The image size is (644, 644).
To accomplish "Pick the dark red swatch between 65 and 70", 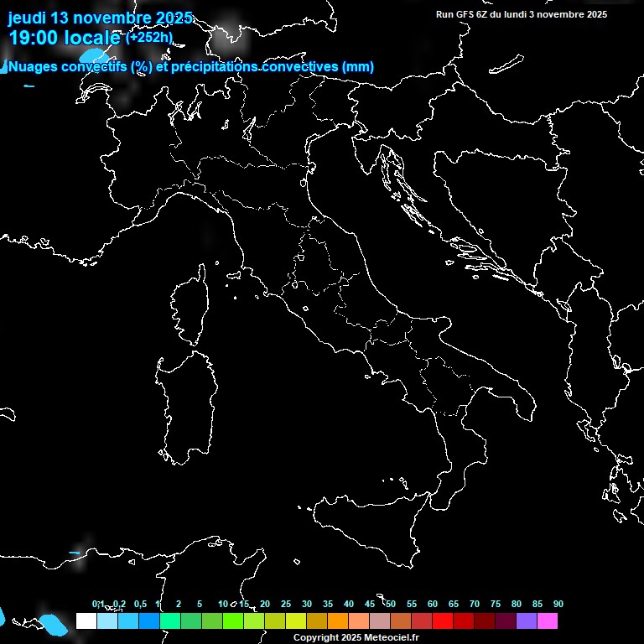I will click(x=464, y=621).
